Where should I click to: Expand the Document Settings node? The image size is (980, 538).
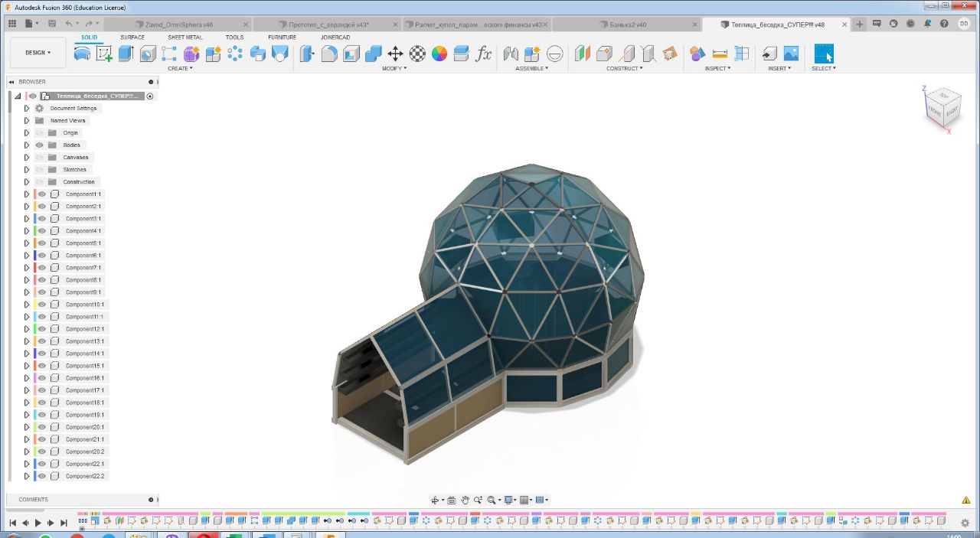pyautogui.click(x=26, y=108)
